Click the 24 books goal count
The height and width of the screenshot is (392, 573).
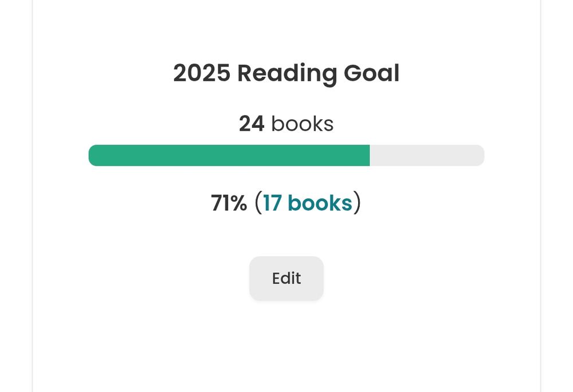click(x=286, y=123)
